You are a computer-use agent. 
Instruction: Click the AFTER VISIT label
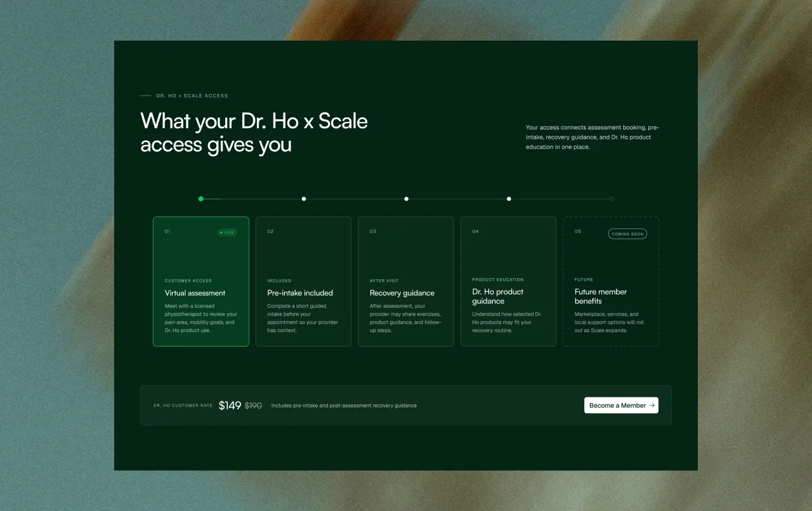pyautogui.click(x=384, y=281)
